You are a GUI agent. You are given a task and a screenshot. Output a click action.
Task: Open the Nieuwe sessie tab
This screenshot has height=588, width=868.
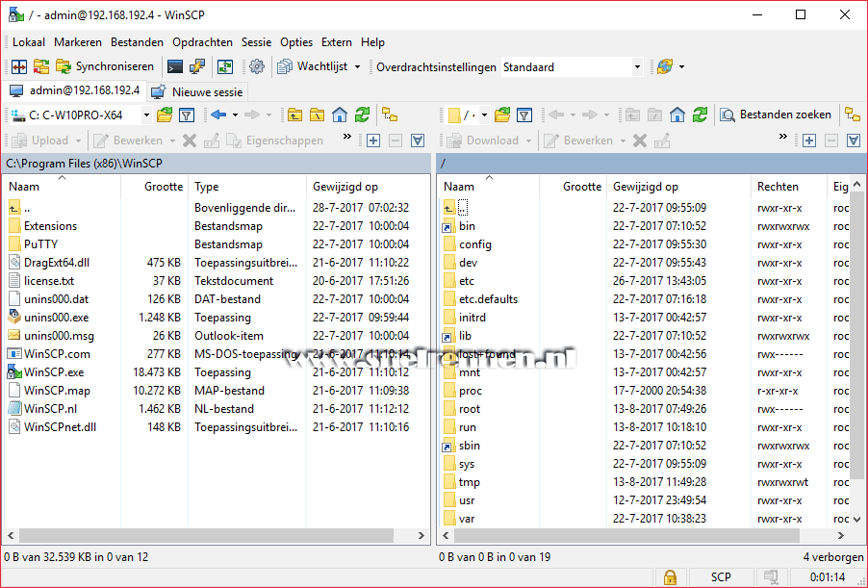point(197,92)
